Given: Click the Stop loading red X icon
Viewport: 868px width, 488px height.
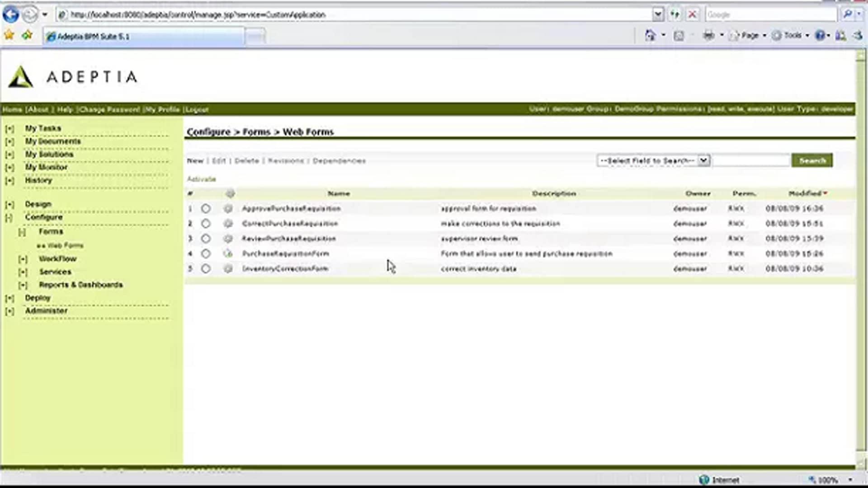Looking at the screenshot, I should [x=692, y=14].
